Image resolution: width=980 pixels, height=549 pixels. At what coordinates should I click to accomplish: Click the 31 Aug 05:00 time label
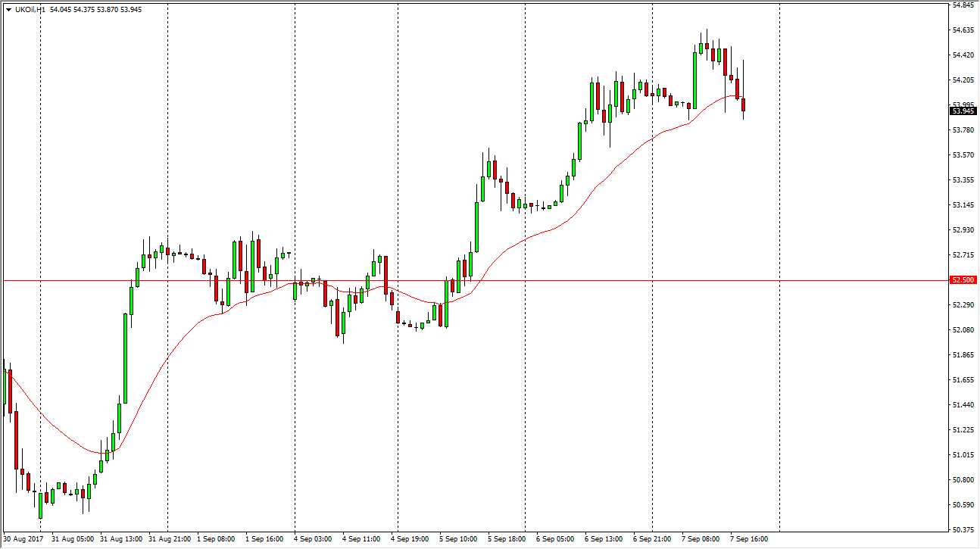pyautogui.click(x=74, y=540)
